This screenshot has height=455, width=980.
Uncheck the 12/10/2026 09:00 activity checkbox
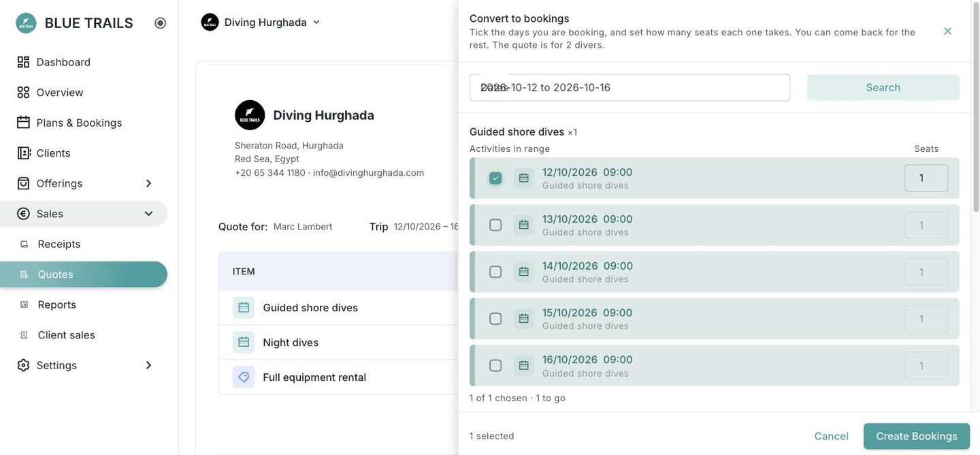pyautogui.click(x=495, y=178)
